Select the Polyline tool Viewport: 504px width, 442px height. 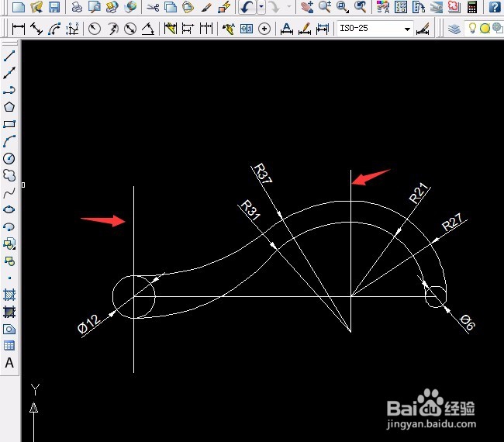pyautogui.click(x=9, y=90)
